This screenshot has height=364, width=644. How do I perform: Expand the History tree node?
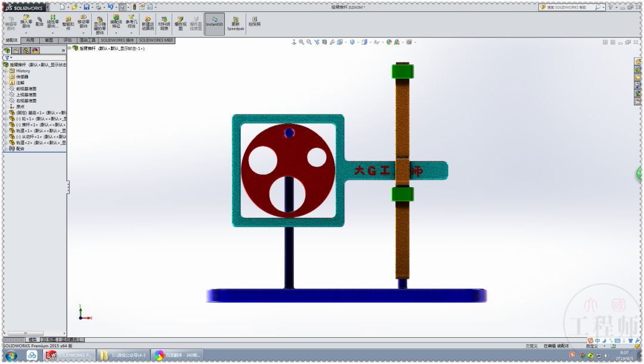pyautogui.click(x=5, y=71)
